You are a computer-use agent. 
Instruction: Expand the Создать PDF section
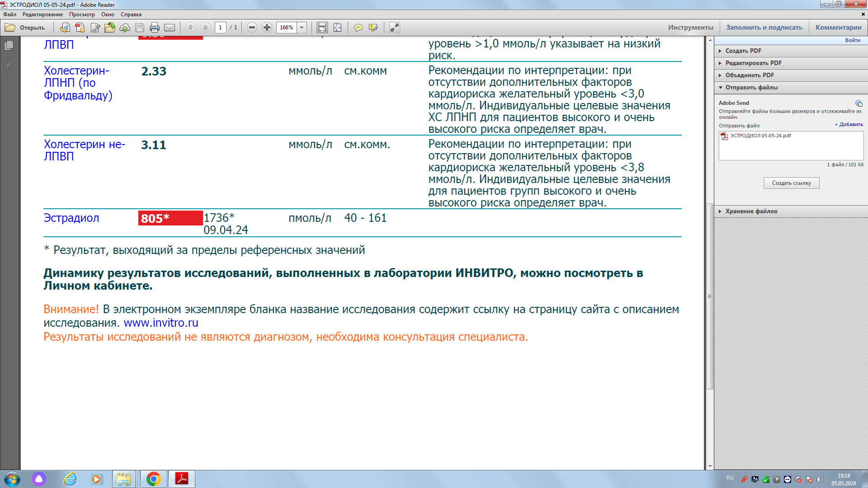[743, 51]
